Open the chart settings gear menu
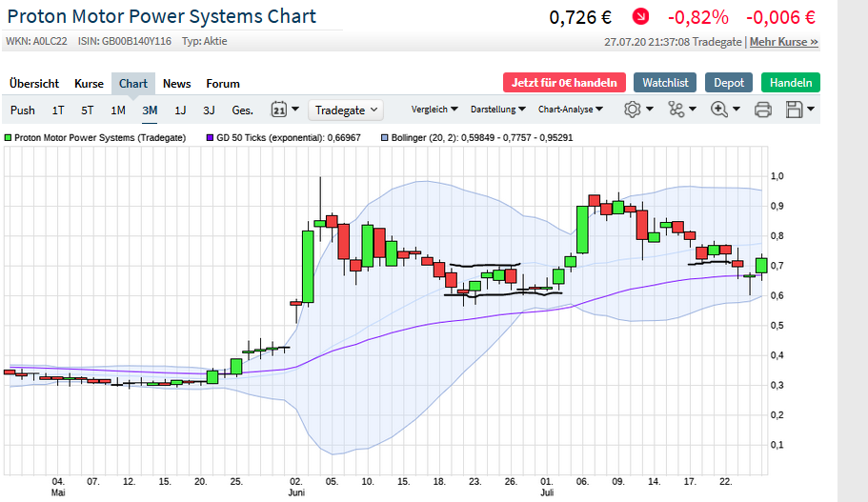 click(x=638, y=110)
